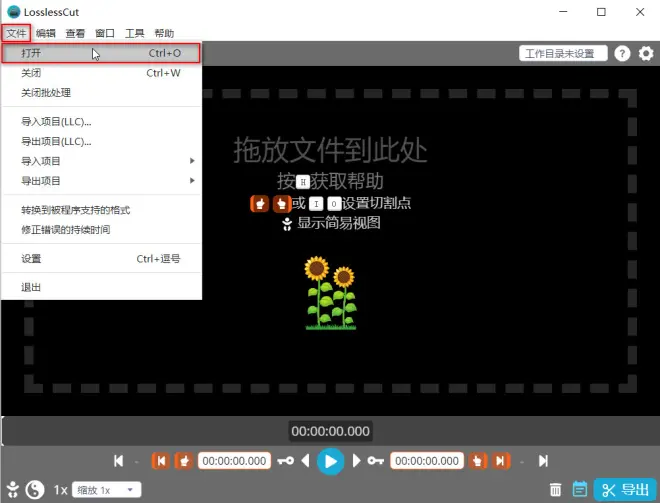Click the trash delete source file icon
The height and width of the screenshot is (503, 660).
tap(556, 490)
